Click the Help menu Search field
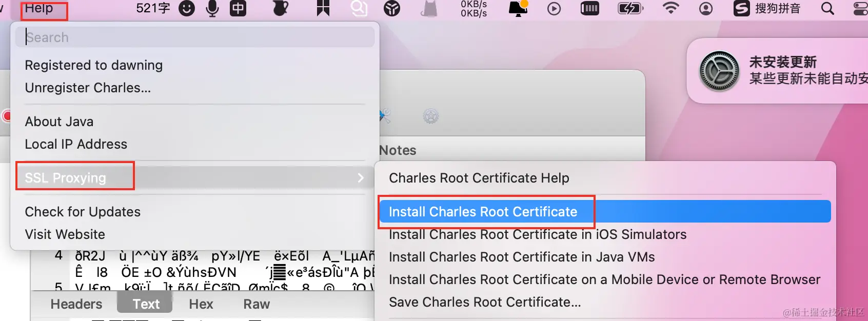This screenshot has width=868, height=321. coord(195,37)
